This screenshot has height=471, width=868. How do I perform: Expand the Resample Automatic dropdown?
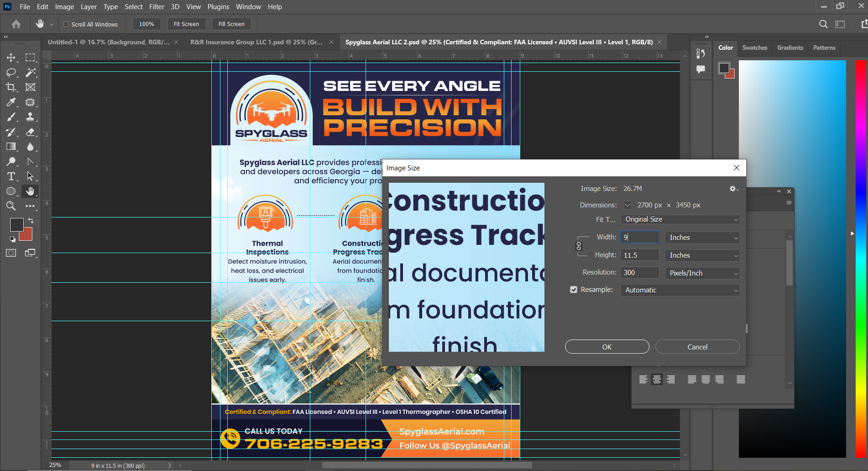(x=680, y=290)
